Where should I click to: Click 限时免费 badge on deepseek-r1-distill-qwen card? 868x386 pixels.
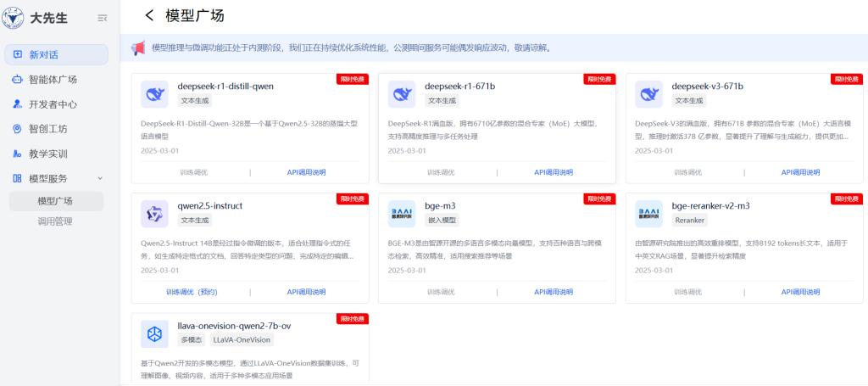353,79
